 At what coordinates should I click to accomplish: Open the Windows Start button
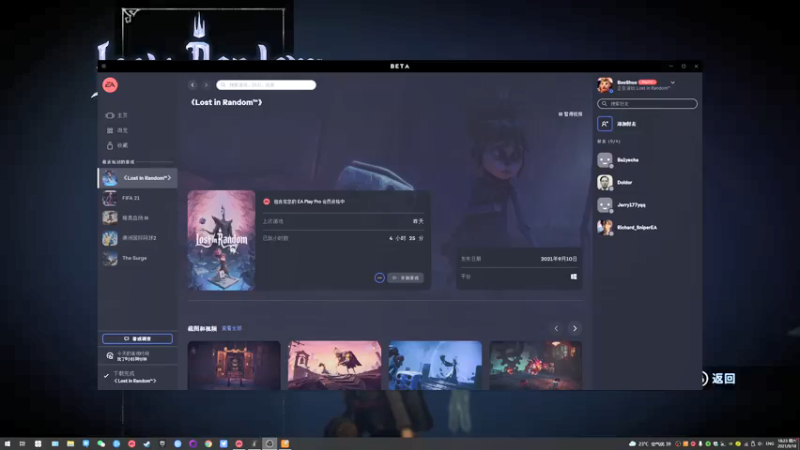(7, 444)
